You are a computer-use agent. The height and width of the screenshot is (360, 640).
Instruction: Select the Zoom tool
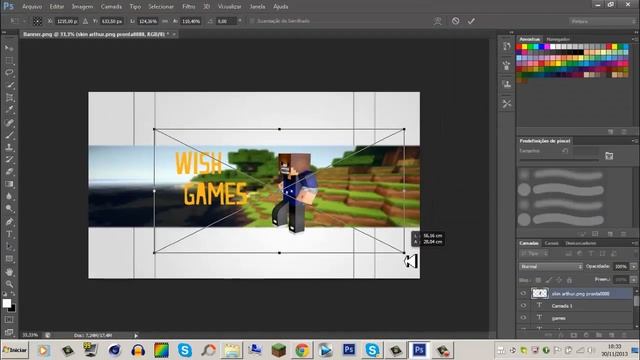click(9, 284)
